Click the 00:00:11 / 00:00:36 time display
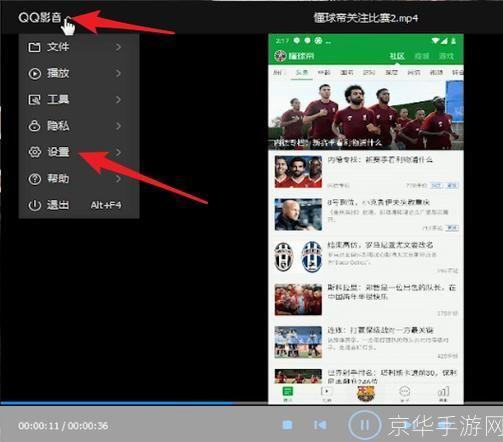Image resolution: width=503 pixels, height=442 pixels. pos(63,426)
